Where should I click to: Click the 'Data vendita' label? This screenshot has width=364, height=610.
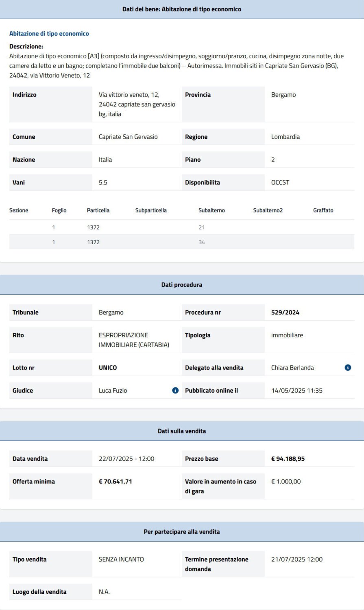pos(30,459)
